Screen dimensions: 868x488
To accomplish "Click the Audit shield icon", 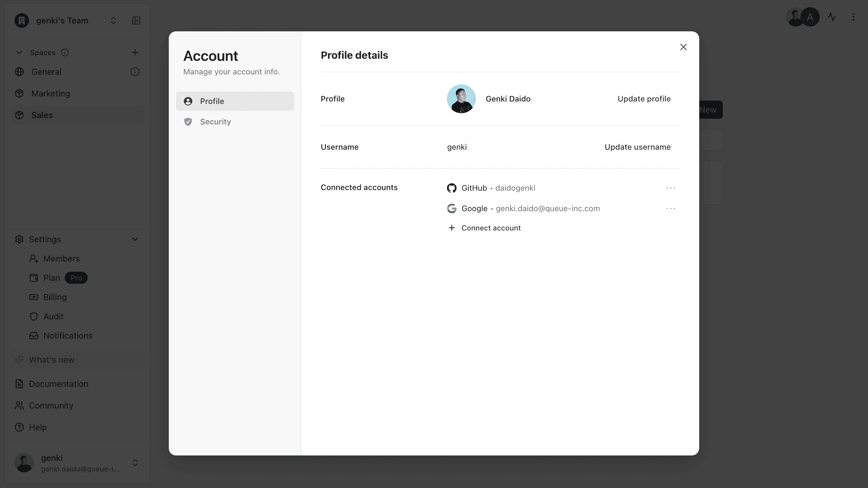I will pyautogui.click(x=34, y=316).
